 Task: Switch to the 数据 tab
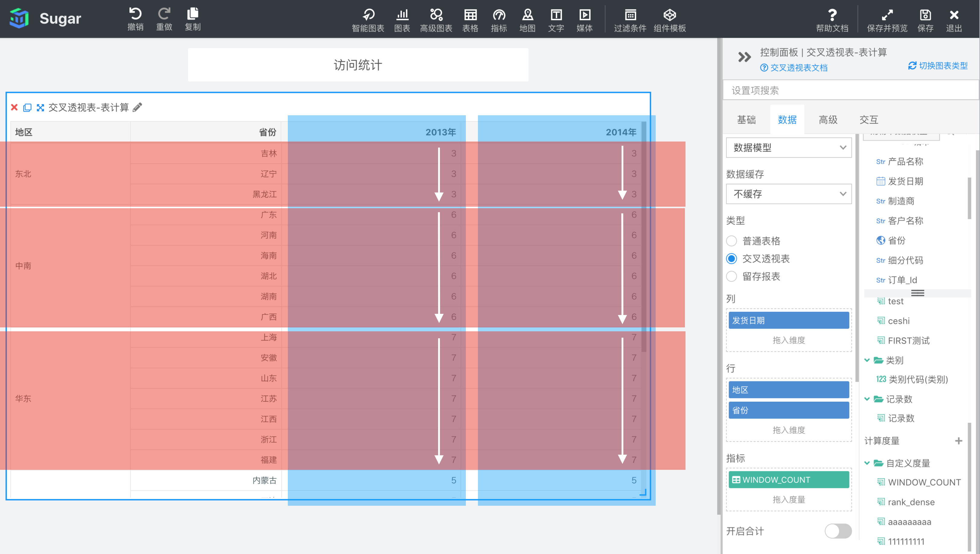787,120
